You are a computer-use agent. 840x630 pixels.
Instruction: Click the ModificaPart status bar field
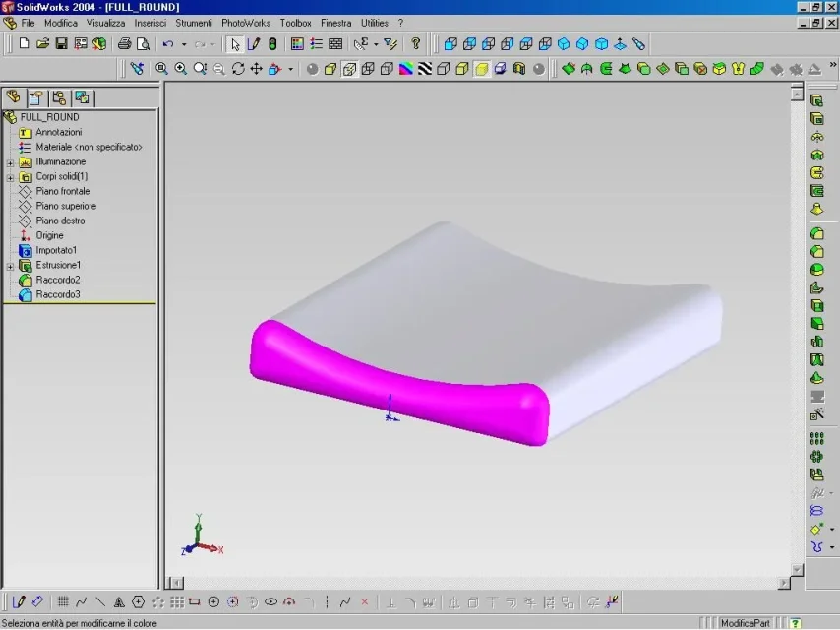[745, 623]
